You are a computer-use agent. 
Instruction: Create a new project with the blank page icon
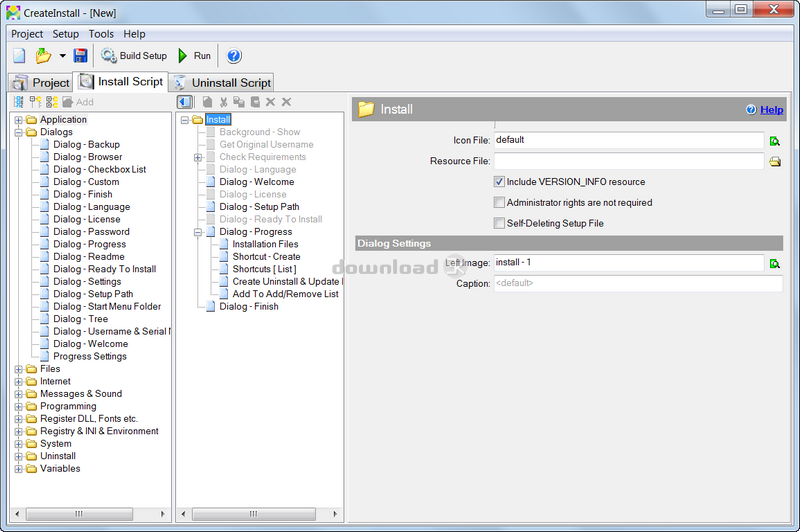tap(19, 56)
